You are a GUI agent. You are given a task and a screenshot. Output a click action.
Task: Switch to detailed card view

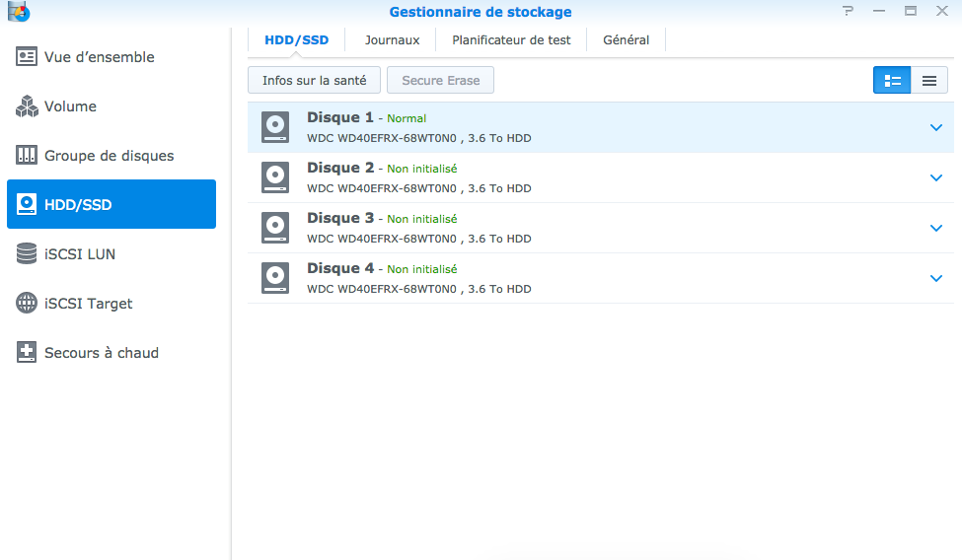[x=892, y=80]
